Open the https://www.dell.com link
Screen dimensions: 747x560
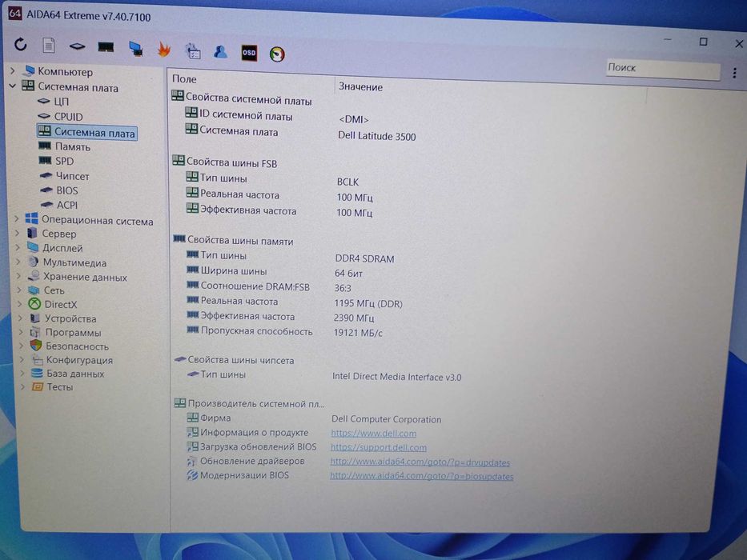click(373, 434)
